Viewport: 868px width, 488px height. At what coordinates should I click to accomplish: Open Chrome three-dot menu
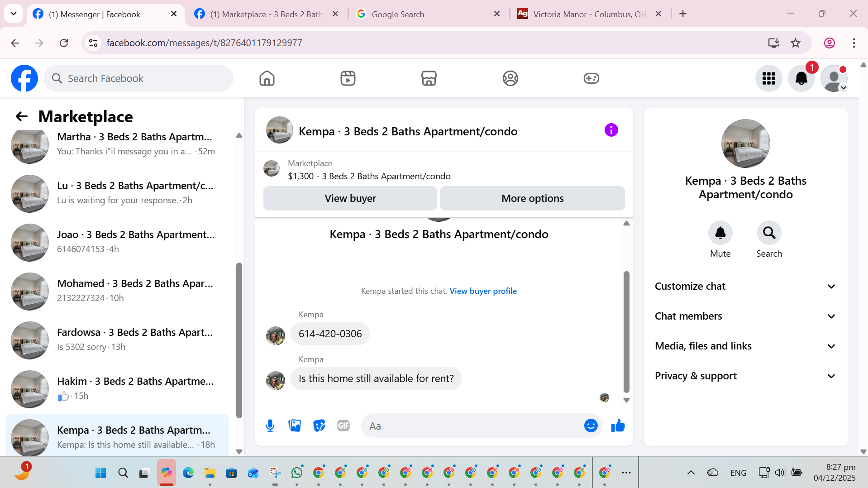[x=854, y=43]
